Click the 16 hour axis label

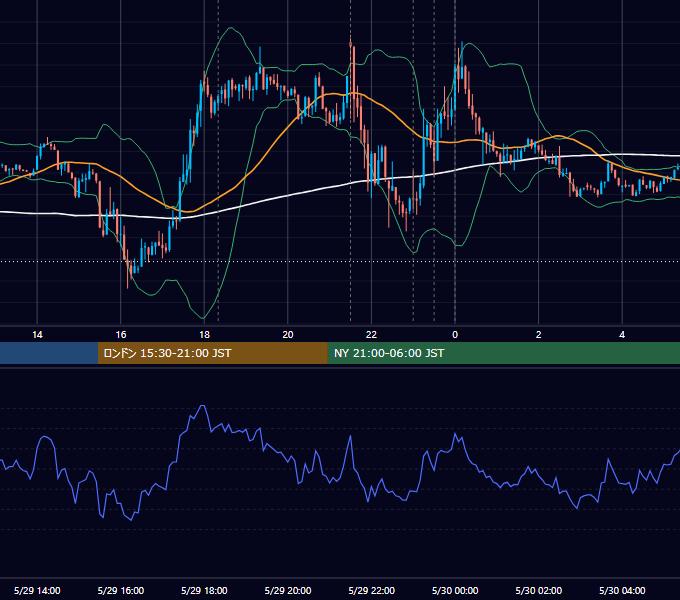point(121,335)
